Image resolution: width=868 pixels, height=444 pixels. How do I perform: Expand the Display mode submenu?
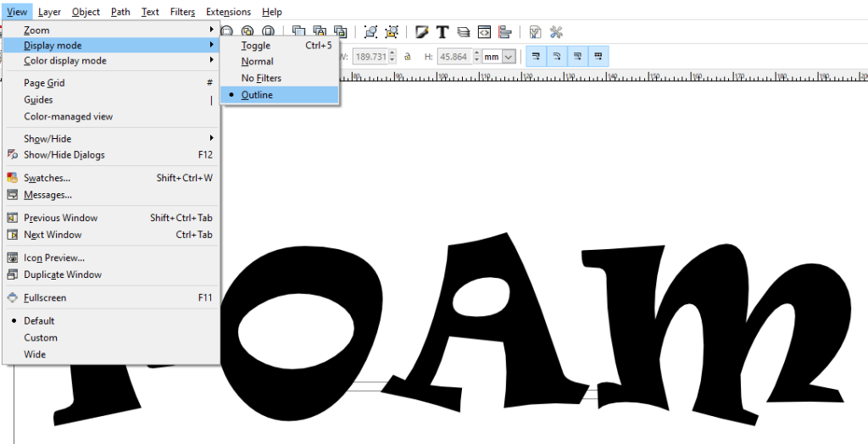[x=111, y=46]
